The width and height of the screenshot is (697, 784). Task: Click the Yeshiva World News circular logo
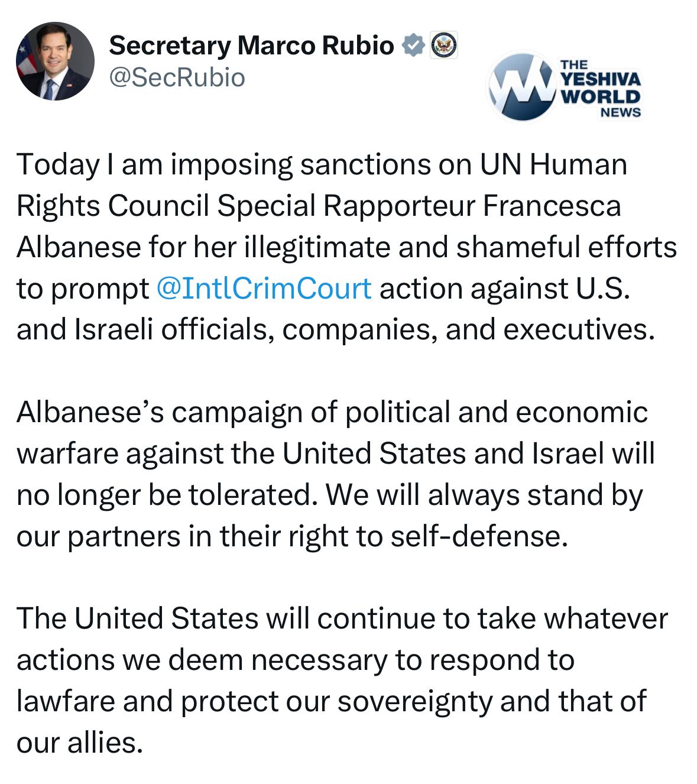tap(521, 87)
